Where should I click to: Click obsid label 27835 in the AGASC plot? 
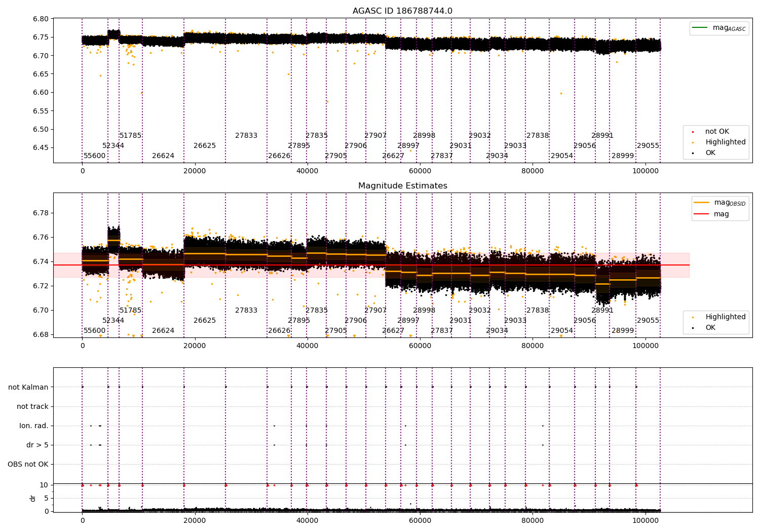point(317,135)
